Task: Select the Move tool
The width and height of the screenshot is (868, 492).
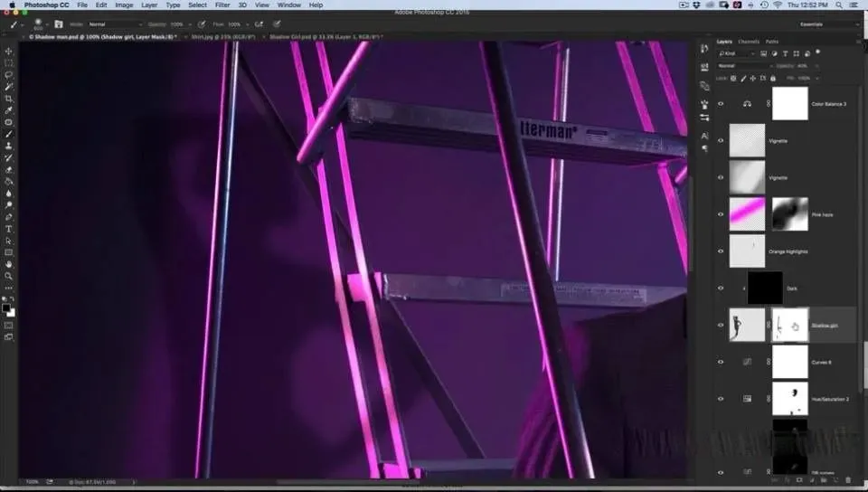Action: pyautogui.click(x=9, y=52)
